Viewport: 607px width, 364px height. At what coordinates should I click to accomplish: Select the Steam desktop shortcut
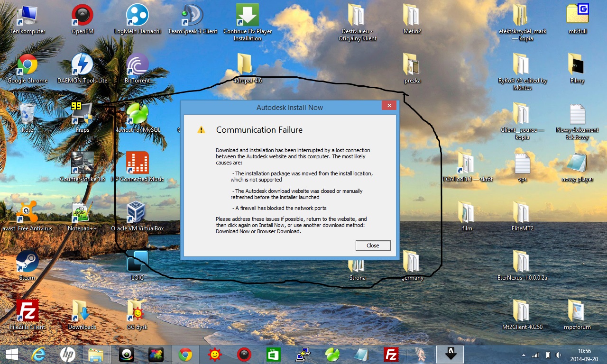tap(28, 266)
